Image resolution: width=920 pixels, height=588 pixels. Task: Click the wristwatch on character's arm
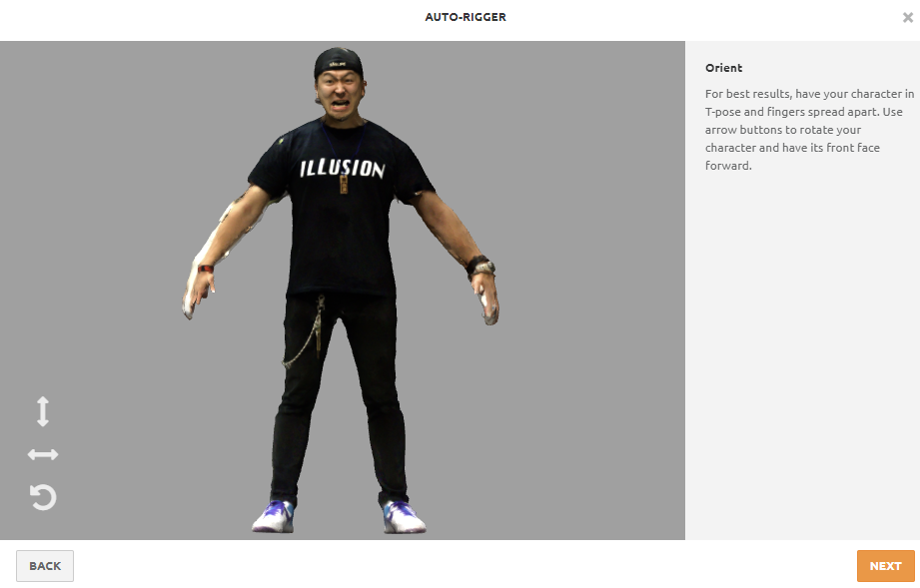(481, 268)
